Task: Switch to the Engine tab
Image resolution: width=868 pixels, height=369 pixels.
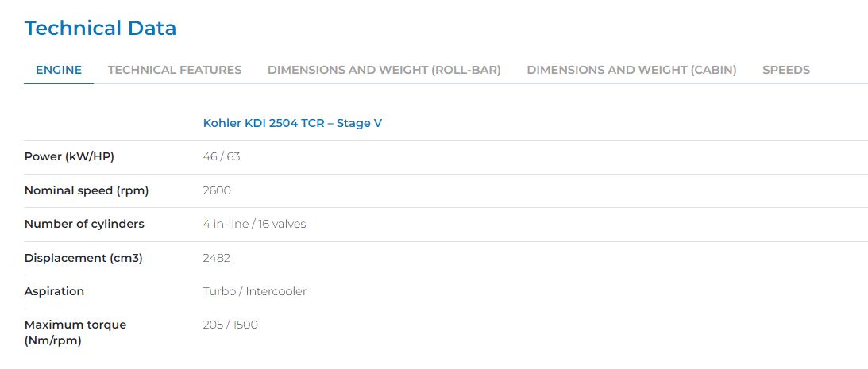Action: coord(59,70)
